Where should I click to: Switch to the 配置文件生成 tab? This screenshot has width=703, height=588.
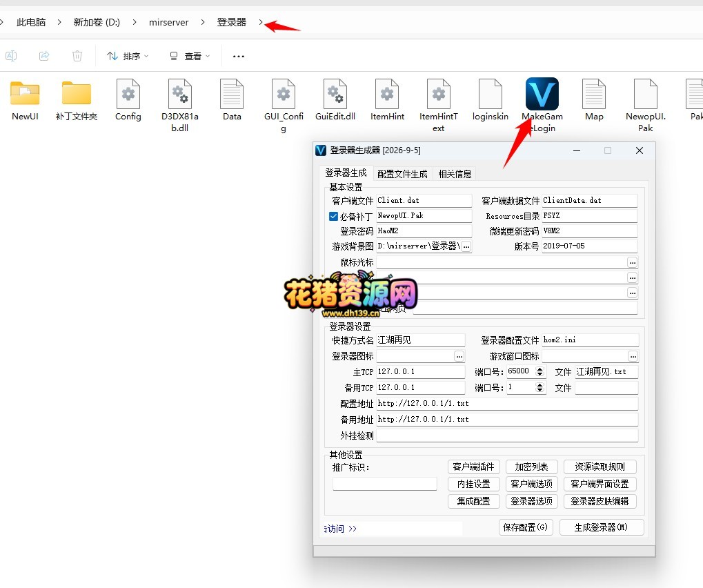(x=402, y=174)
